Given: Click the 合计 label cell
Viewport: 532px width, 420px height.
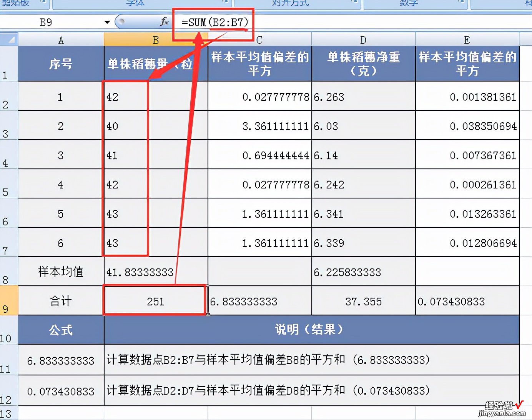Looking at the screenshot, I should (61, 301).
